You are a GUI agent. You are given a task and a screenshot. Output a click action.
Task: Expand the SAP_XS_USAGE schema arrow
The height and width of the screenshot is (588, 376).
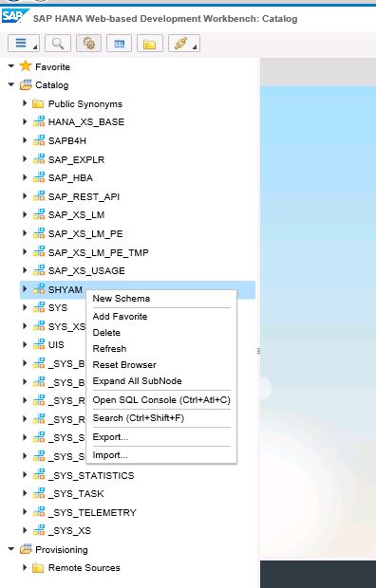click(x=25, y=270)
